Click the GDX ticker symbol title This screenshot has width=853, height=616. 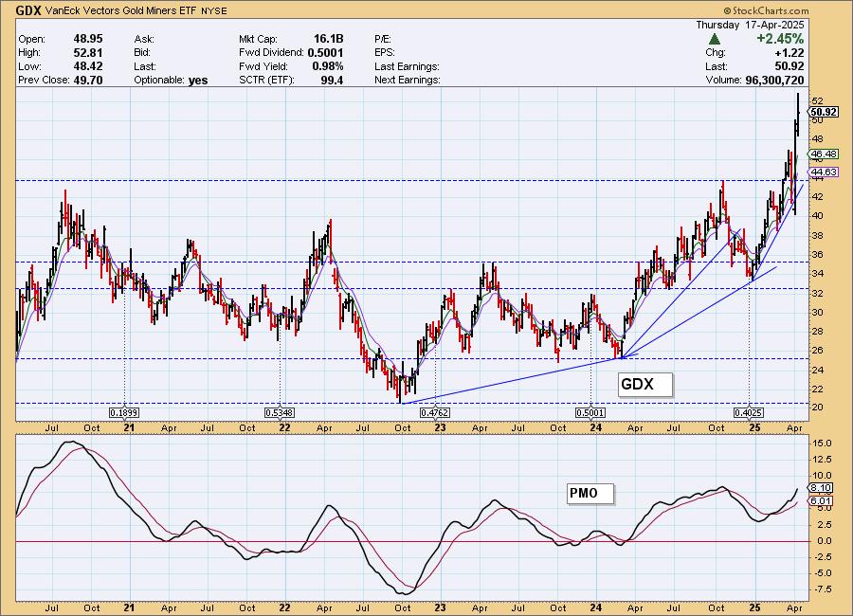coord(28,10)
